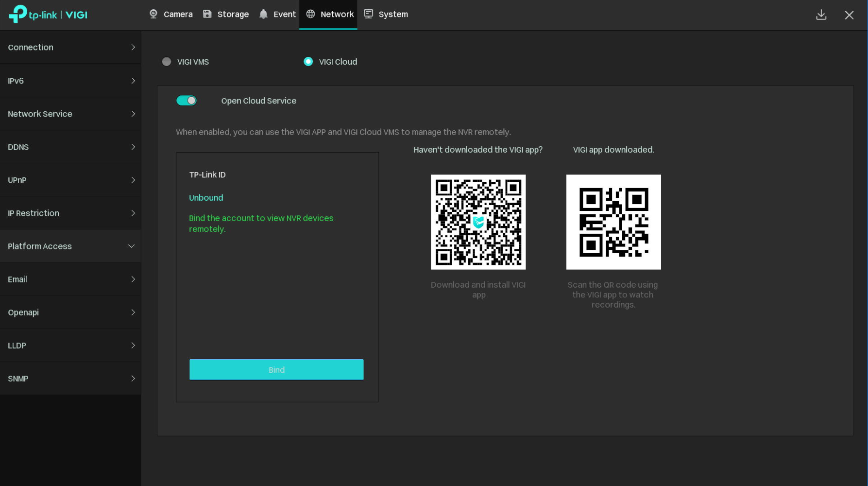
Task: Expand the Email chevron
Action: (133, 279)
